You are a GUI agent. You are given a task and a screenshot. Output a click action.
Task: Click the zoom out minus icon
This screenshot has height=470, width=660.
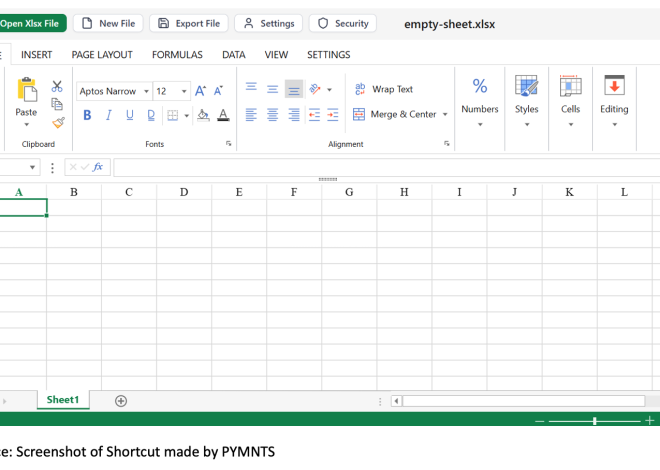click(539, 421)
